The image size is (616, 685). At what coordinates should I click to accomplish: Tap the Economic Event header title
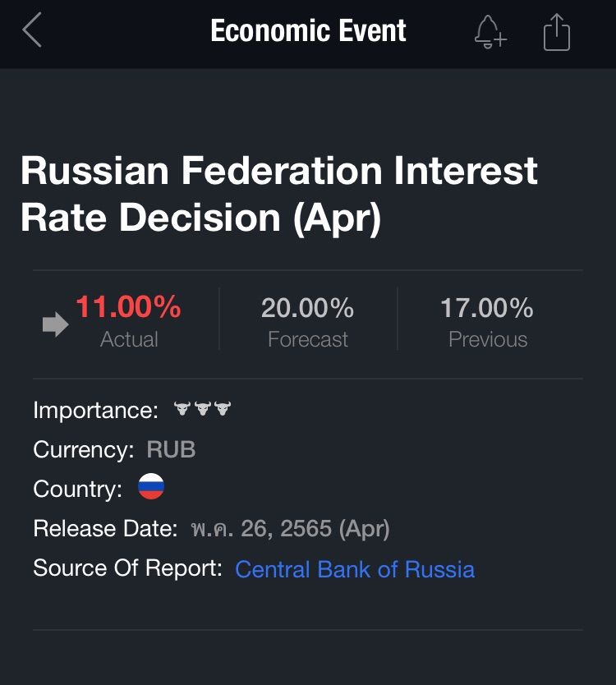[x=308, y=31]
